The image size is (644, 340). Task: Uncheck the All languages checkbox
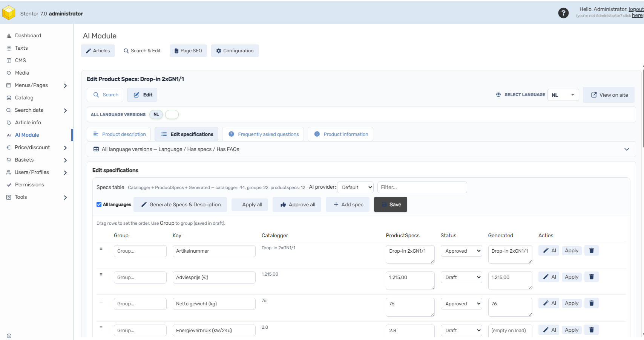coord(99,204)
